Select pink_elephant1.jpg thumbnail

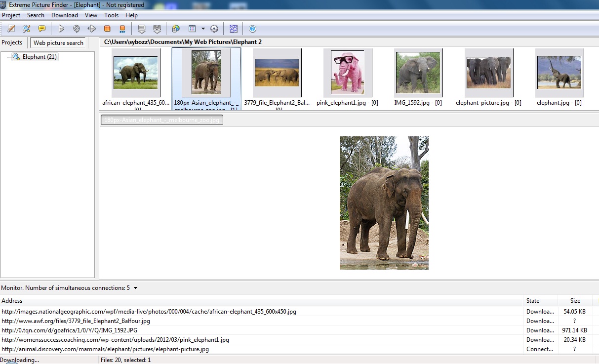point(348,73)
